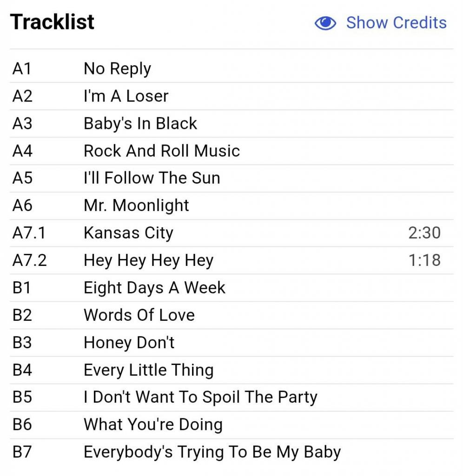
Task: Click the 1:18 track duration
Action: pyautogui.click(x=424, y=260)
